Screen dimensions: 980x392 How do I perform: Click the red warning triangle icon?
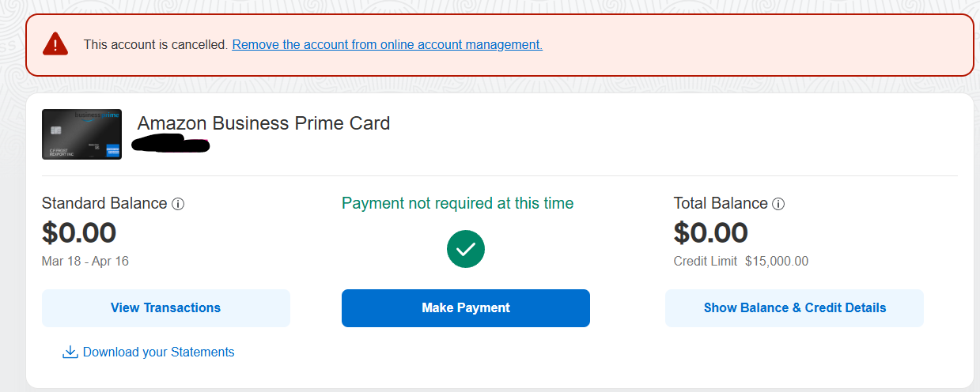55,43
